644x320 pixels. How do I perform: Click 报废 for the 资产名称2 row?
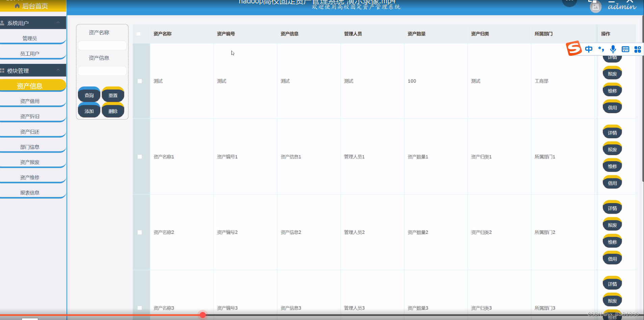[612, 225]
